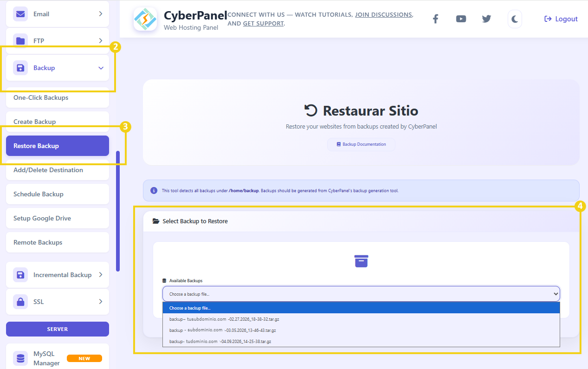Open the YouTube channel icon
Screen dimensions: 588x369
pos(461,19)
